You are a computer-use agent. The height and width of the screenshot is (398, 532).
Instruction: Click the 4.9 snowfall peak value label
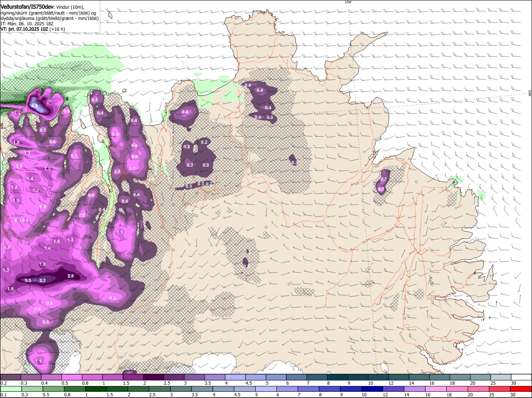(x=34, y=106)
